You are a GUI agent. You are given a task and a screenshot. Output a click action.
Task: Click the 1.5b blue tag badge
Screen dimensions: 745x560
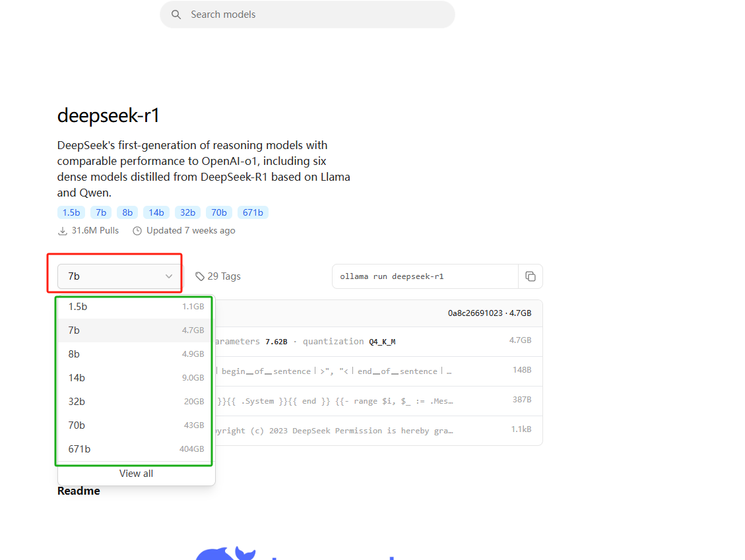(71, 212)
